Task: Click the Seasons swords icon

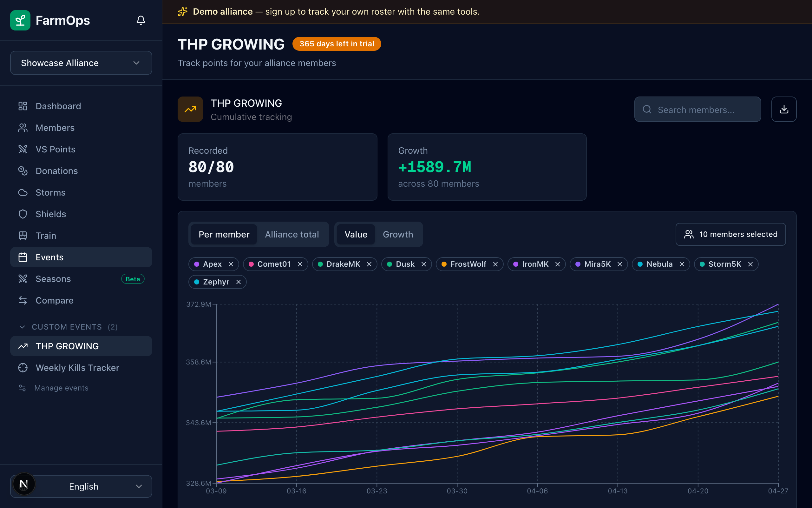Action: click(x=23, y=279)
